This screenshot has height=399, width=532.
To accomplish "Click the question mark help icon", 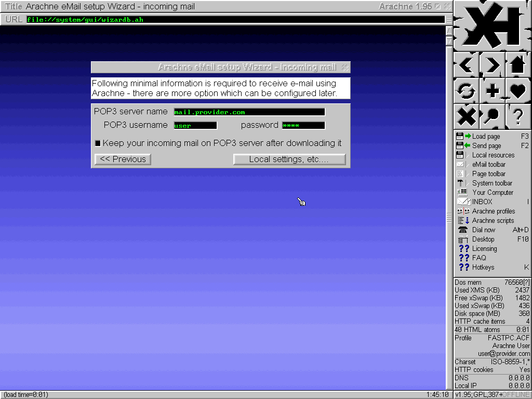I will [518, 116].
